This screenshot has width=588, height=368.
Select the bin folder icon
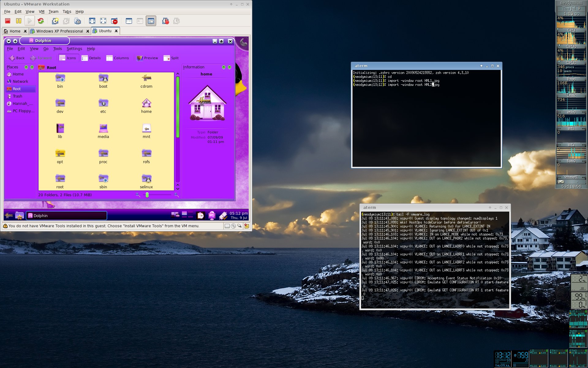(60, 78)
